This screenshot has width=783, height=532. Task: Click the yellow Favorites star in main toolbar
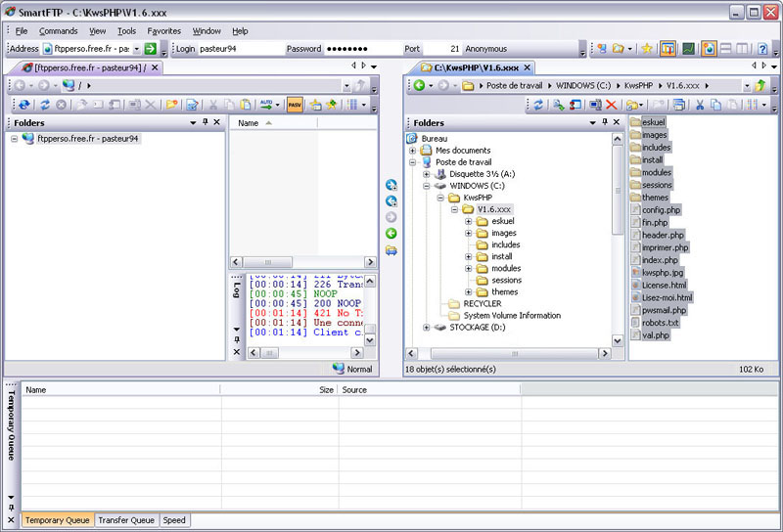(x=647, y=49)
